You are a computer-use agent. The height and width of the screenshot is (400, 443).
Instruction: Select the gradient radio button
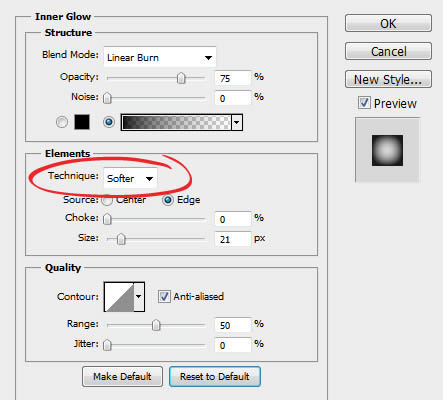point(109,122)
